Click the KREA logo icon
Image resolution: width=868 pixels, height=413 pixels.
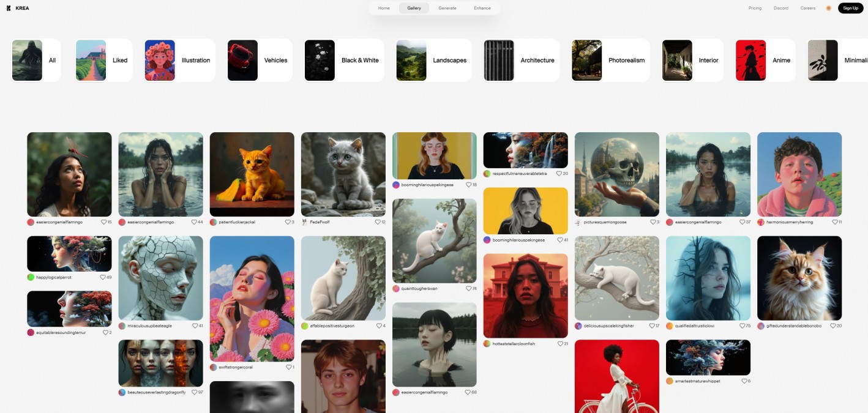coord(9,8)
